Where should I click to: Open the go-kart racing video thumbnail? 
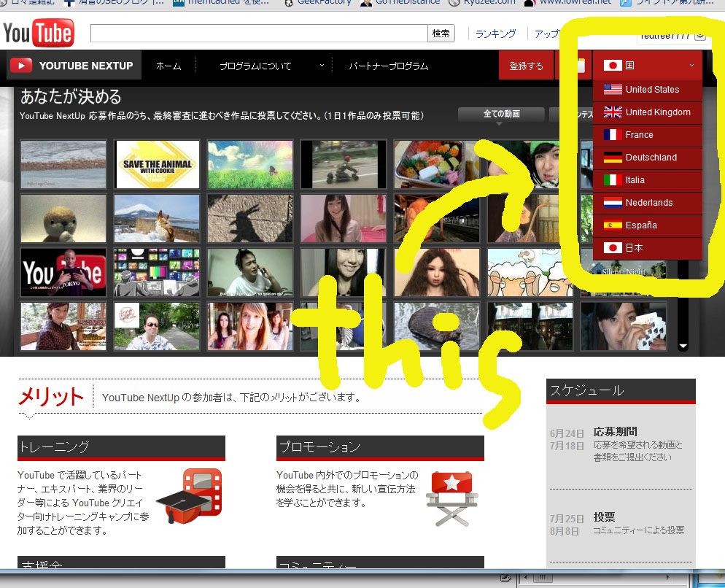point(343,164)
